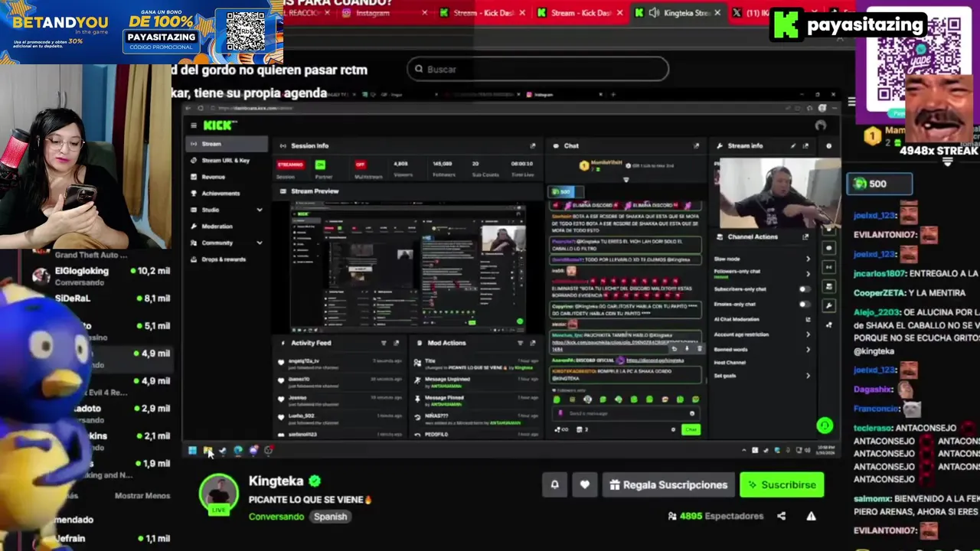Click dashboard profile avatar at top right
This screenshot has height=551, width=980.
[x=821, y=126]
